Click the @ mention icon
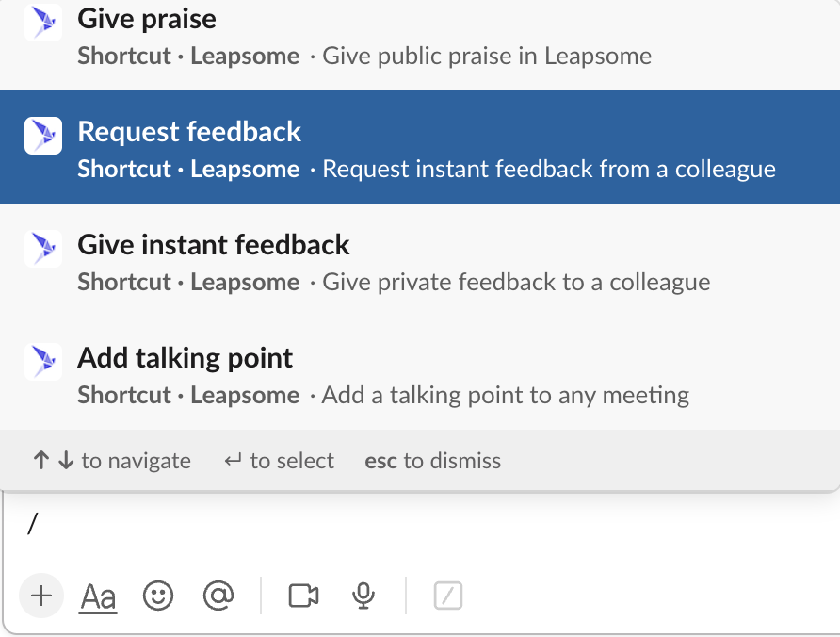This screenshot has height=637, width=840. (x=218, y=596)
